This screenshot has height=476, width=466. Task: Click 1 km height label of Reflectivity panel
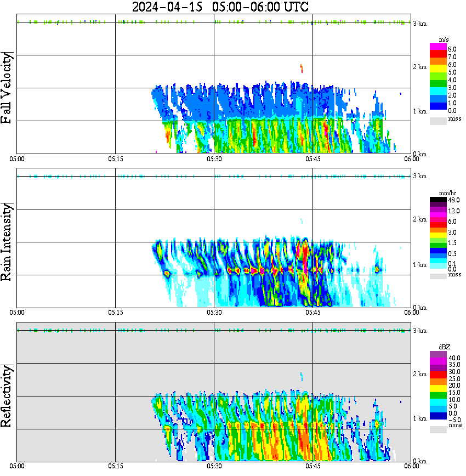tap(420, 418)
